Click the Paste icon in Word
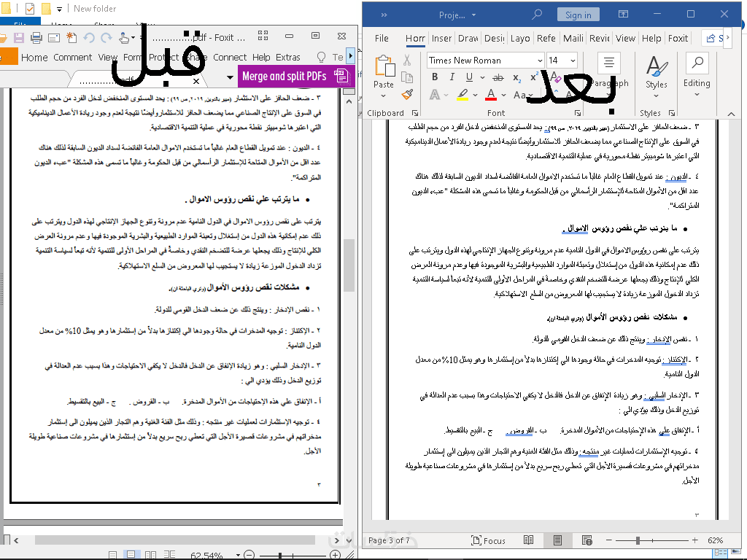This screenshot has height=560, width=747. [385, 66]
